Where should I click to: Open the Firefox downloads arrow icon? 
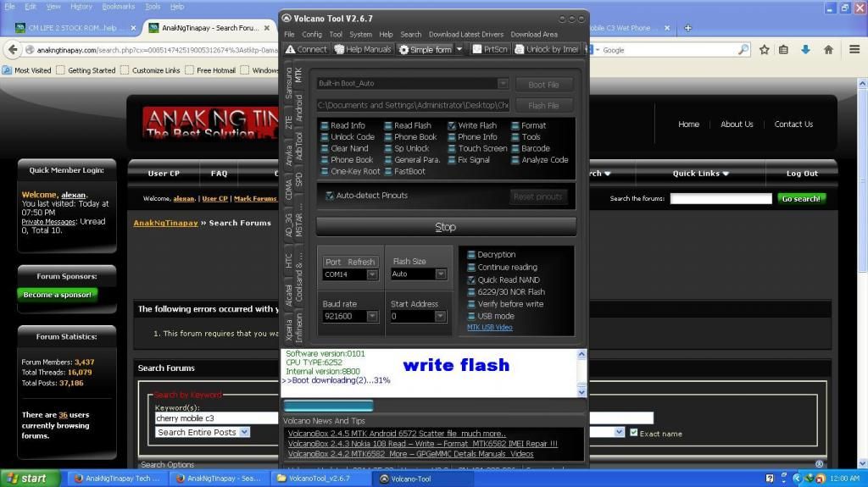pos(805,50)
